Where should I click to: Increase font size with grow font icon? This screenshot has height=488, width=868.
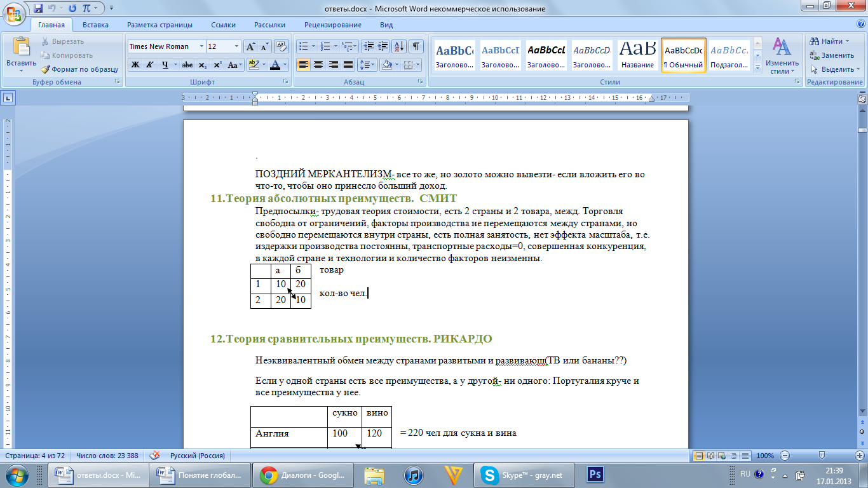pyautogui.click(x=250, y=46)
